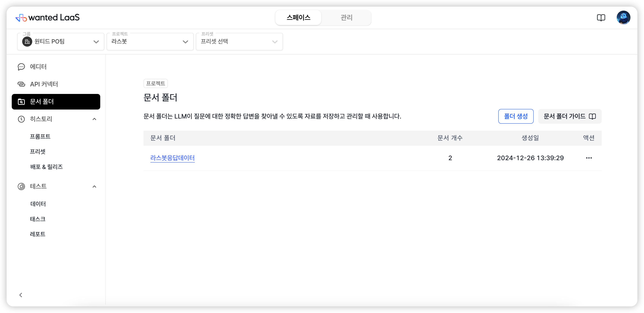Click the 히스토리 clock icon

21,119
